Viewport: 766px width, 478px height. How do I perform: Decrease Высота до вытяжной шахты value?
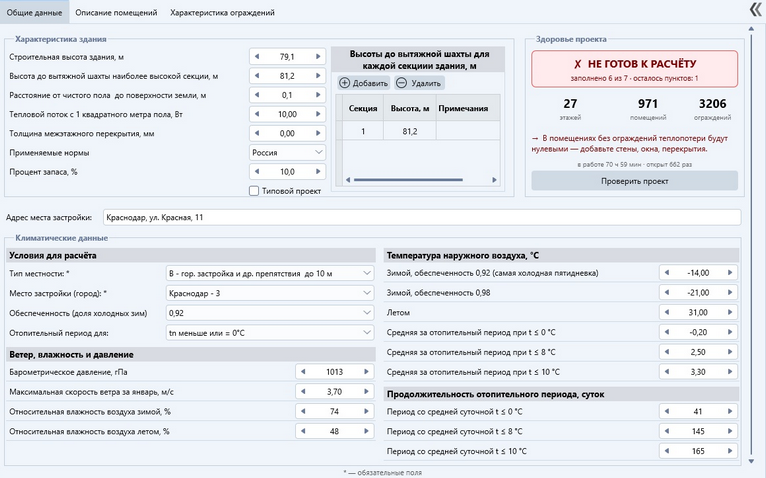[x=257, y=76]
